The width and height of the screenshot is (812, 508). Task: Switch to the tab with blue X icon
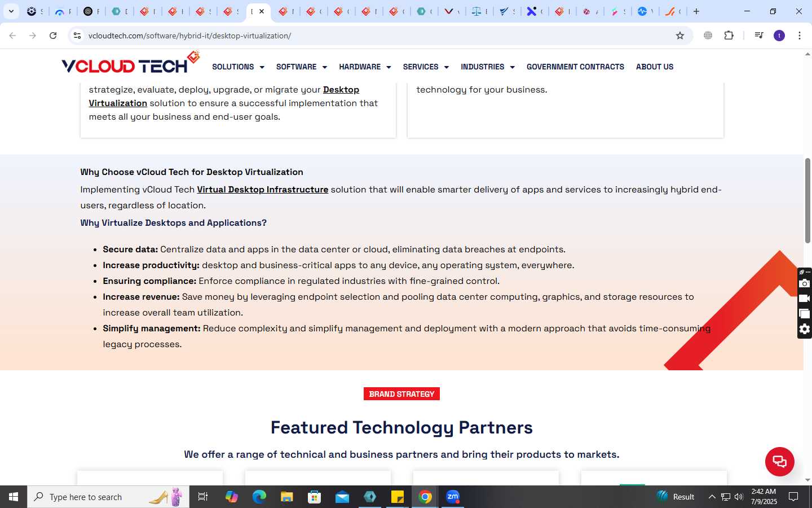(535, 11)
